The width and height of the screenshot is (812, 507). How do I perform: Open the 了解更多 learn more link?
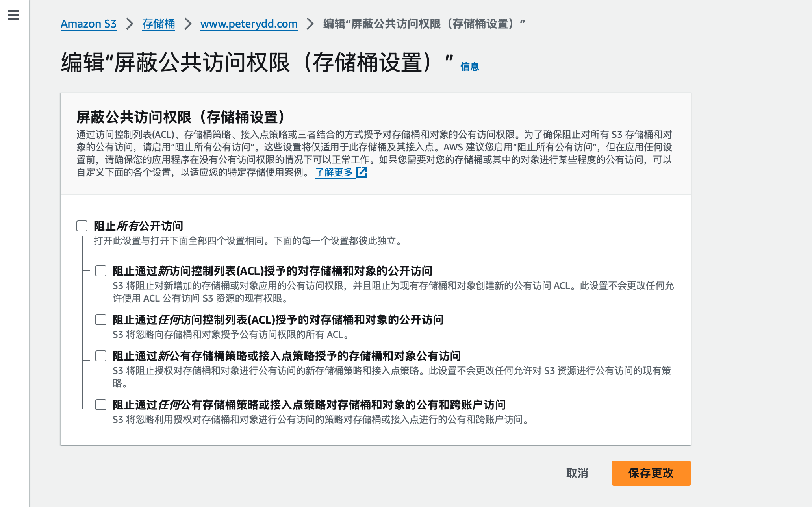click(334, 172)
